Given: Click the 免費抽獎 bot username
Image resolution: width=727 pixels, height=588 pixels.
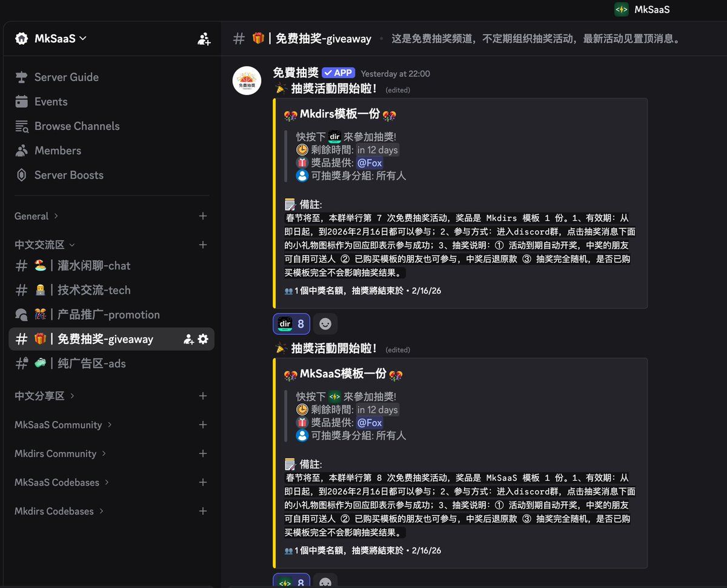Looking at the screenshot, I should 295,73.
